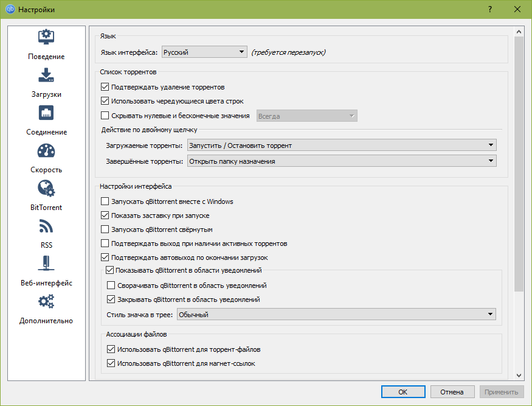Select the Соединение tab label
This screenshot has height=406, width=532.
tap(46, 132)
